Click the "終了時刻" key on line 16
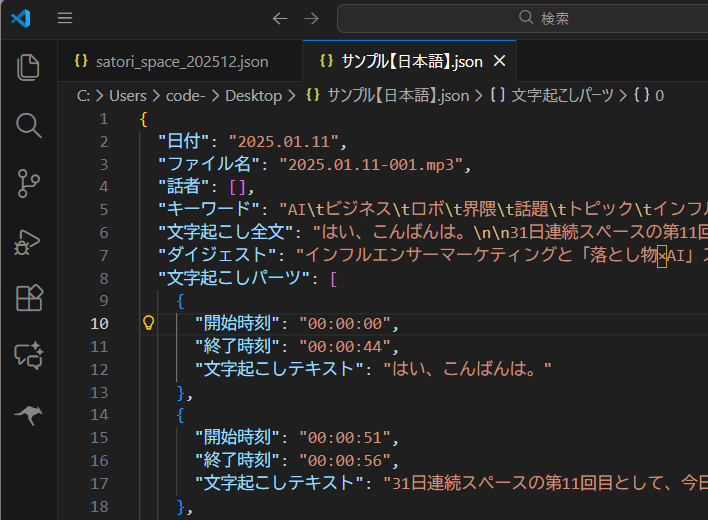708x520 pixels. tap(238, 460)
